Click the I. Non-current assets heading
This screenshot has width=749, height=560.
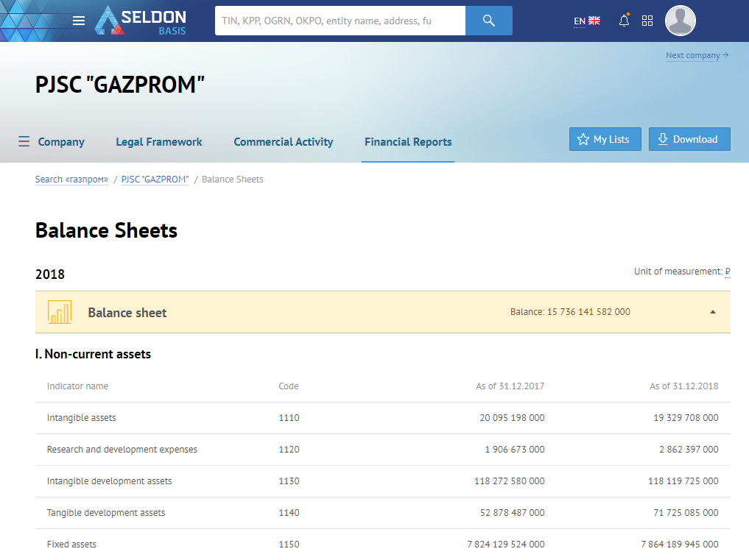tap(93, 354)
